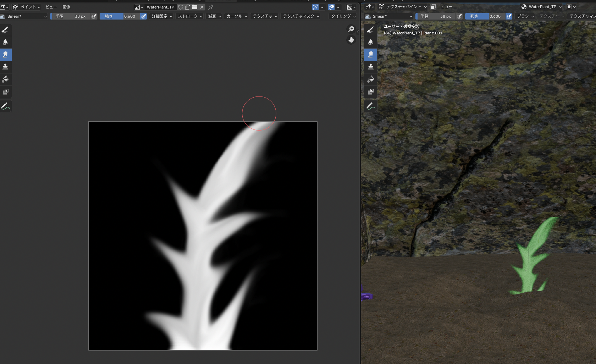Image resolution: width=596 pixels, height=364 pixels.
Task: Select the Mask tool in 3D viewport
Action: point(371,92)
